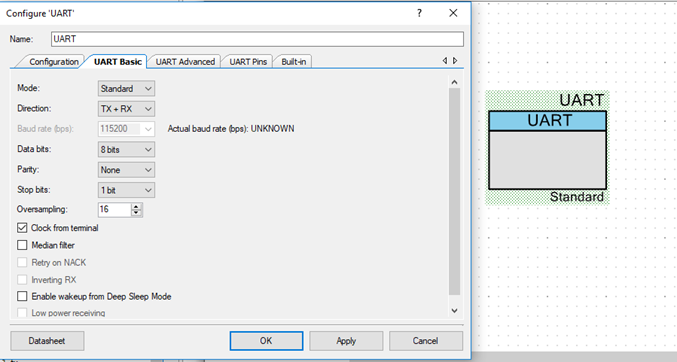Click the vertical scrollbar thumb in settings panel
This screenshot has height=362, width=677.
tap(454, 192)
